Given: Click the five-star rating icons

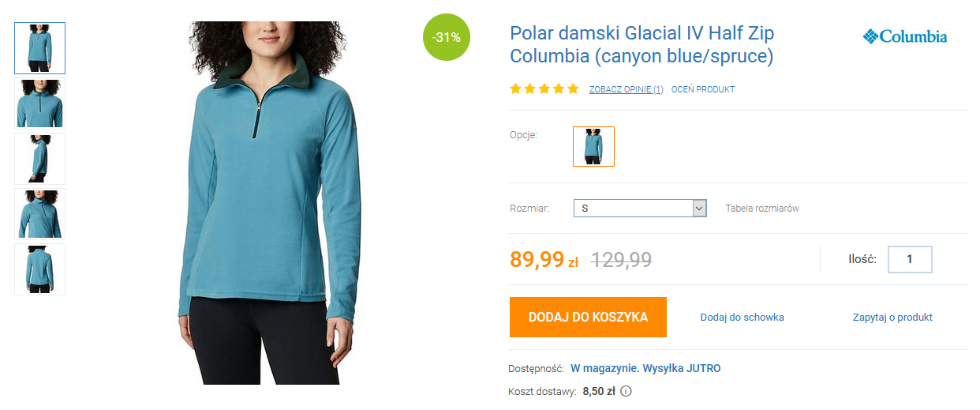Looking at the screenshot, I should point(544,89).
